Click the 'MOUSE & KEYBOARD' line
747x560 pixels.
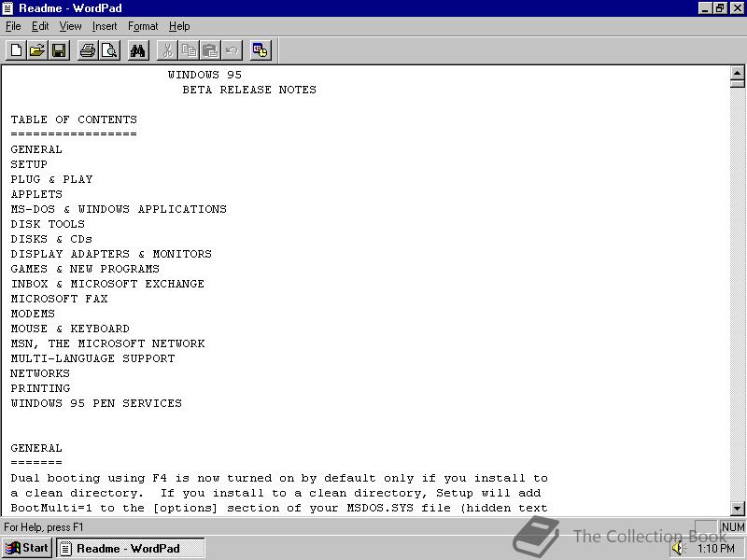(x=70, y=329)
